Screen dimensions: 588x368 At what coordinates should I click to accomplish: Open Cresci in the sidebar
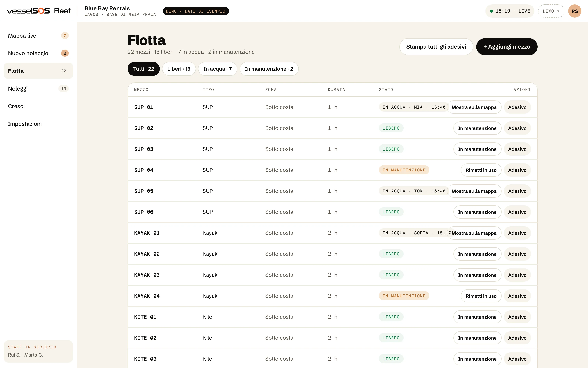click(38, 106)
